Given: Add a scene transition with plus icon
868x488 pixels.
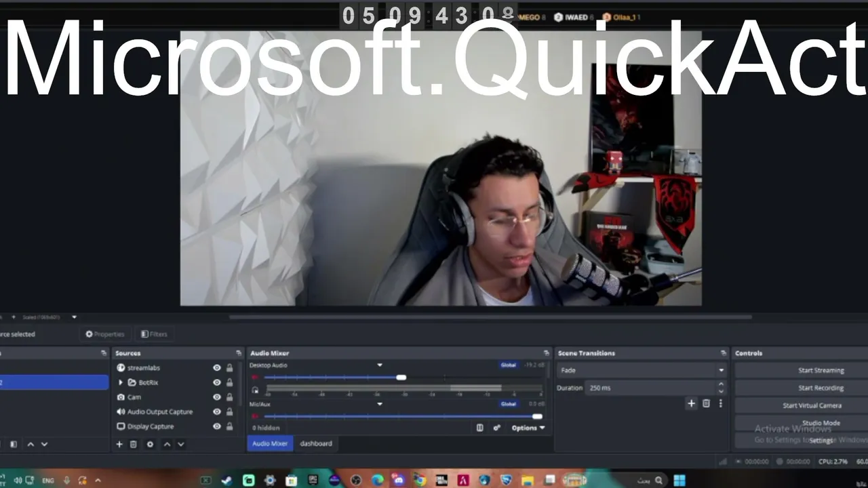Looking at the screenshot, I should coord(692,403).
